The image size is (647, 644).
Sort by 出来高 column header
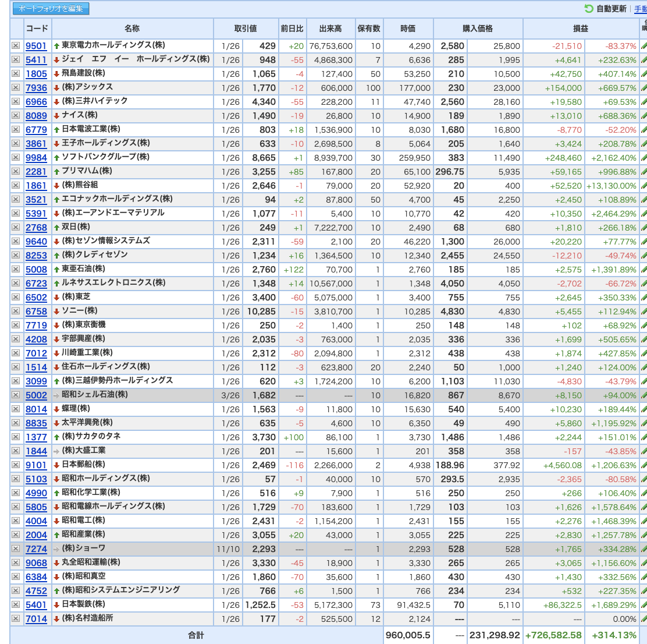tap(330, 29)
